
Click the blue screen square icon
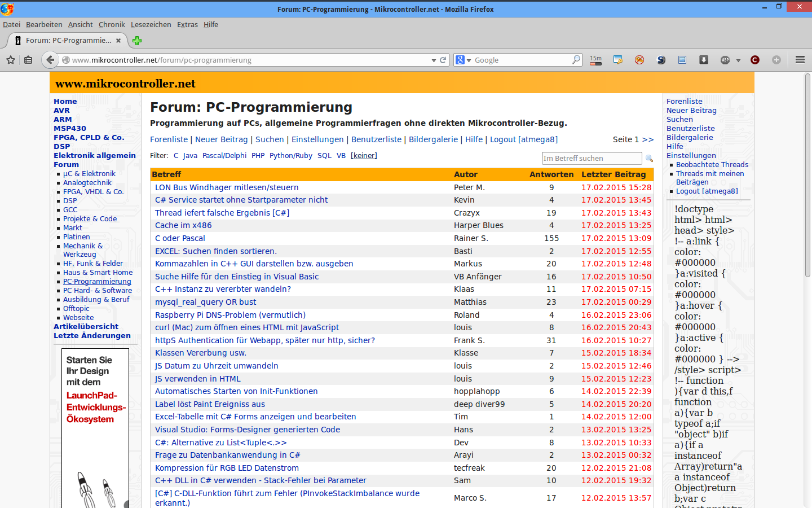click(682, 60)
